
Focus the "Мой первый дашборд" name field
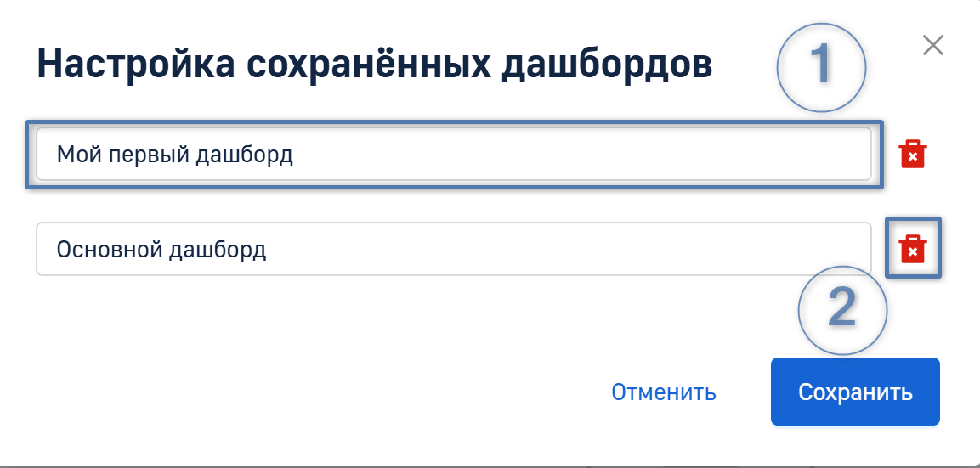[453, 155]
